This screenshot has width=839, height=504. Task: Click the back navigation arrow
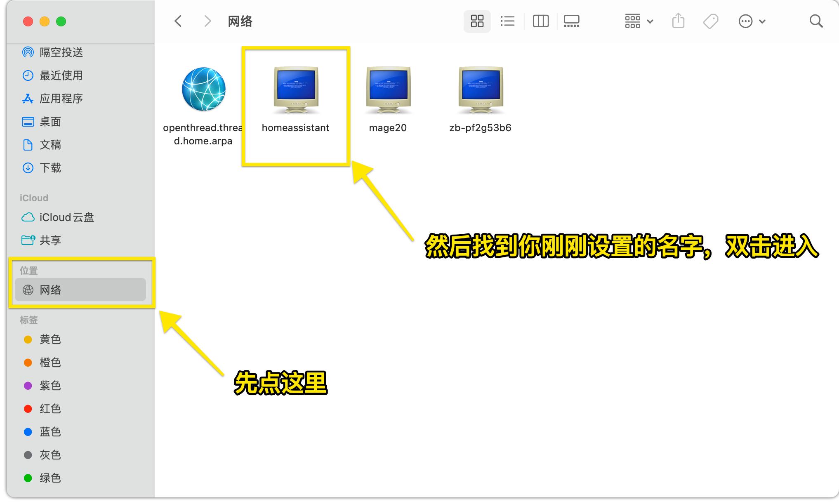[178, 21]
